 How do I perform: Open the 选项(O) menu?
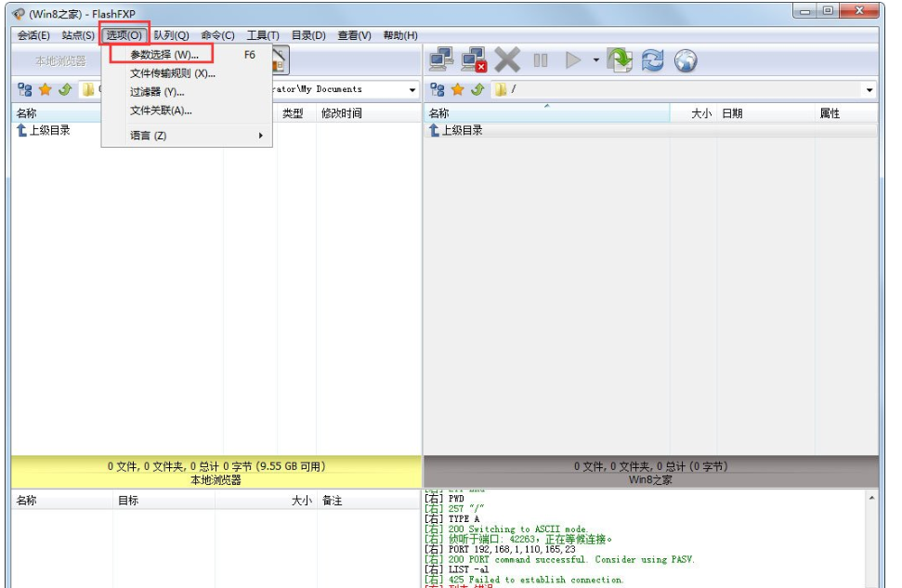(124, 35)
